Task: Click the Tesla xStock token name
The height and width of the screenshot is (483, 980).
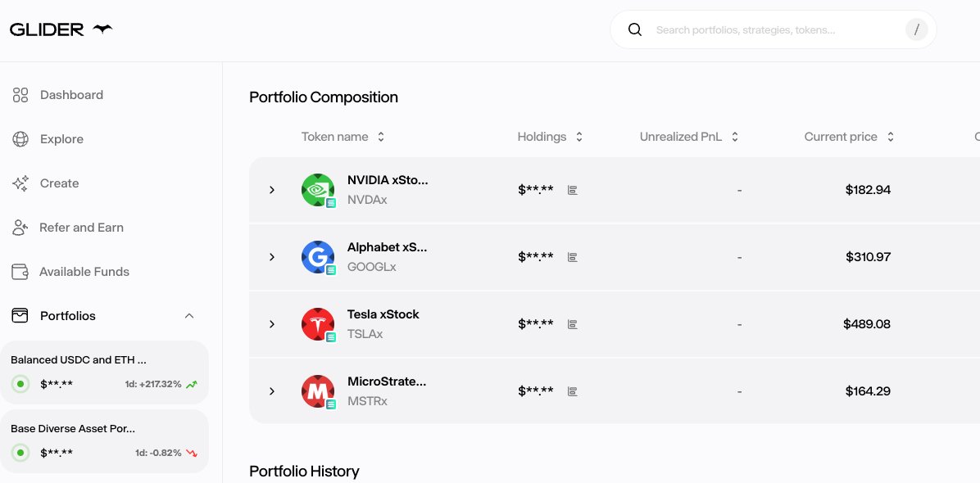Action: (x=383, y=314)
